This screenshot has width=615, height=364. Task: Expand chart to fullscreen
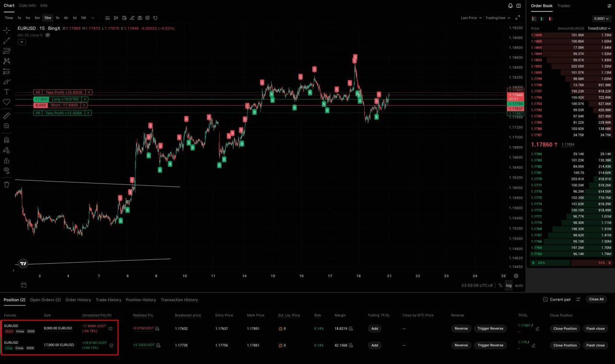coord(518,6)
